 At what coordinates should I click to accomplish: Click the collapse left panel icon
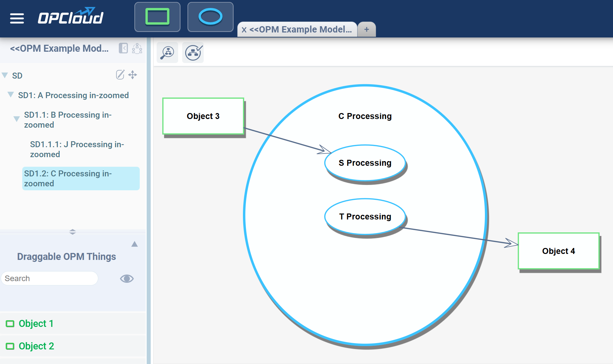(x=123, y=48)
